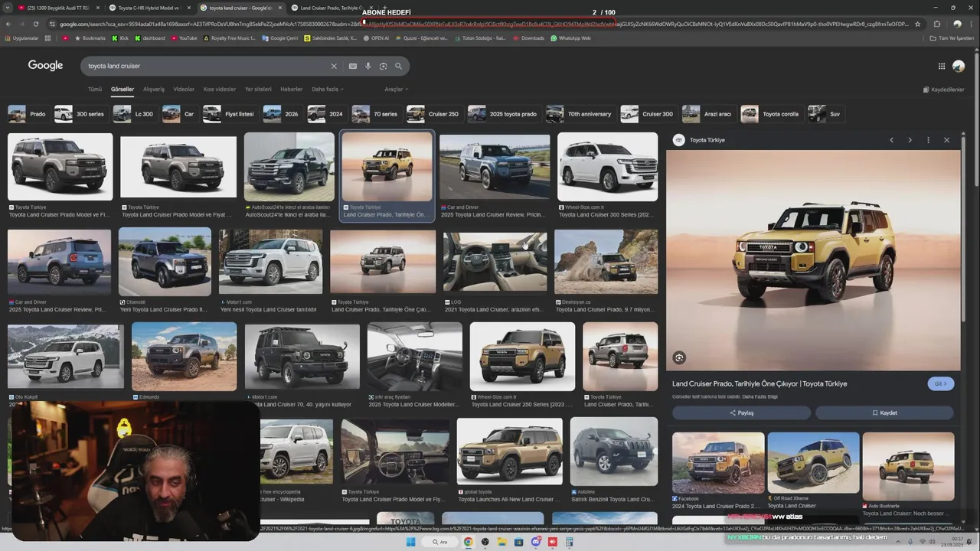Search by image with the Lens icon
Screen dimensions: 980x551
(x=384, y=66)
